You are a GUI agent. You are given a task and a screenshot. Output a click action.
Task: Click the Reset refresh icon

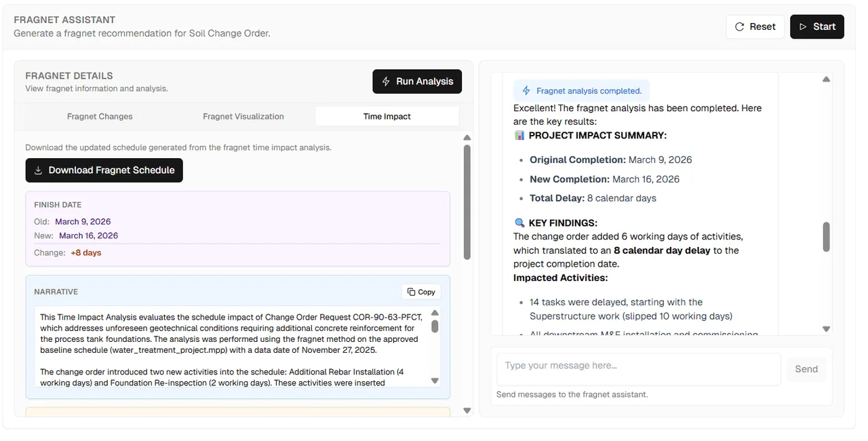pyautogui.click(x=739, y=26)
